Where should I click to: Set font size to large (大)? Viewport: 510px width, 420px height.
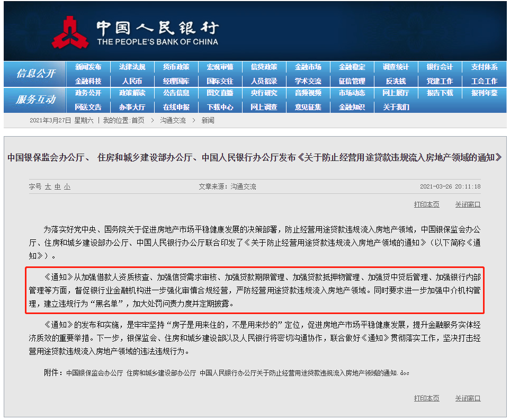pos(48,187)
